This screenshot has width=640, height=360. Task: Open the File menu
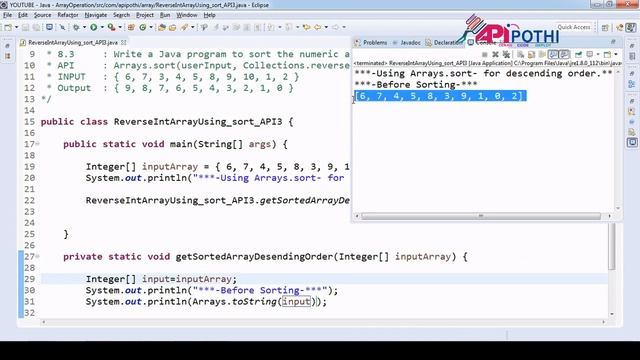[x=7, y=15]
